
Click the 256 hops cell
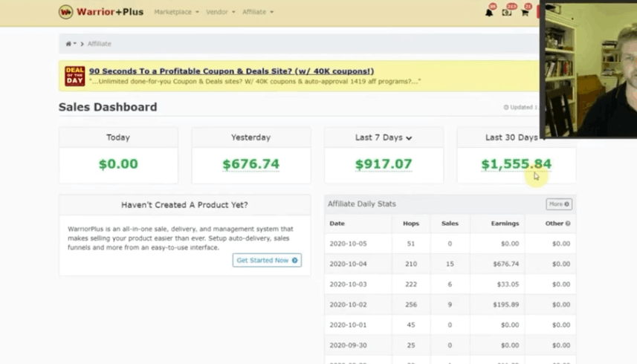411,305
